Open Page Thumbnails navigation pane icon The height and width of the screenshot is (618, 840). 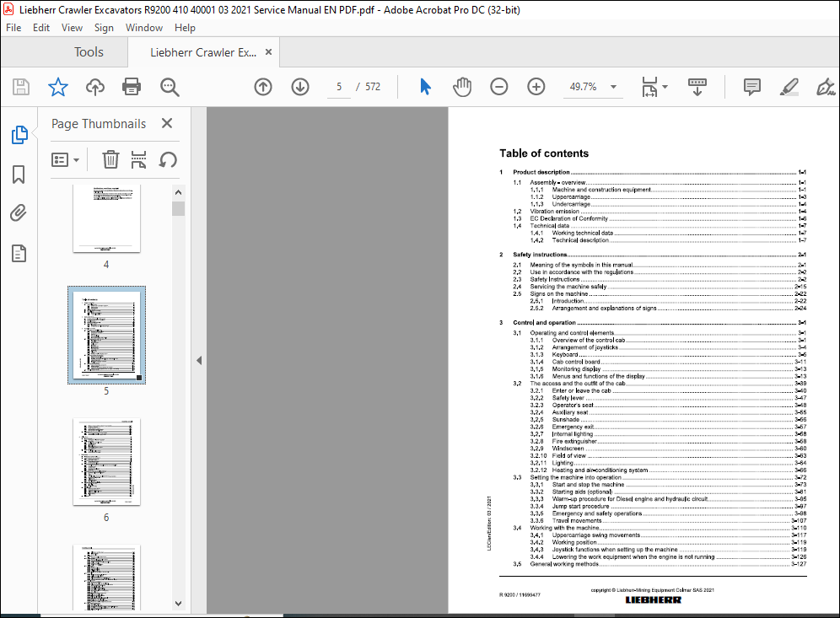click(19, 135)
